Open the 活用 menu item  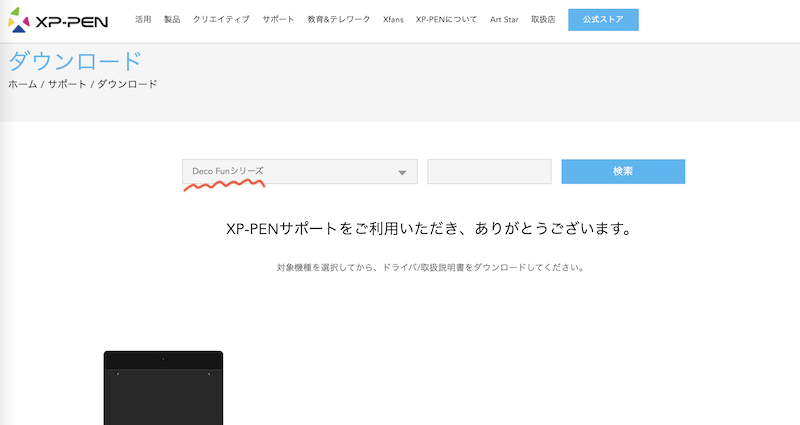click(x=143, y=20)
